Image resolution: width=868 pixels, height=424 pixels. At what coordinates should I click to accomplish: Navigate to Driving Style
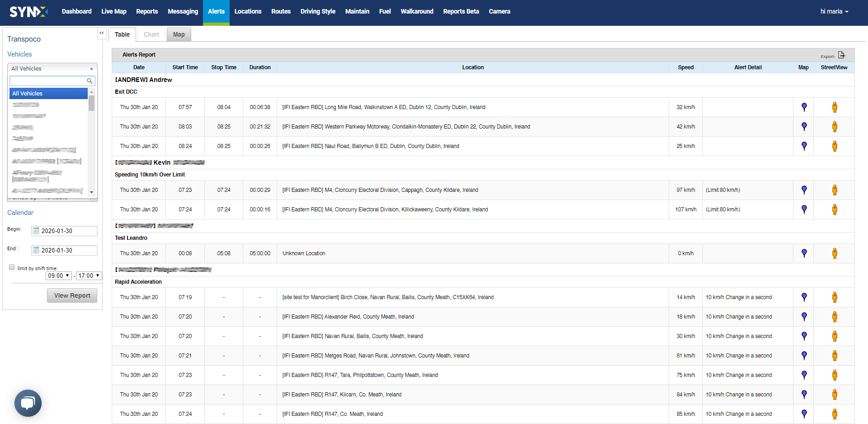(318, 11)
